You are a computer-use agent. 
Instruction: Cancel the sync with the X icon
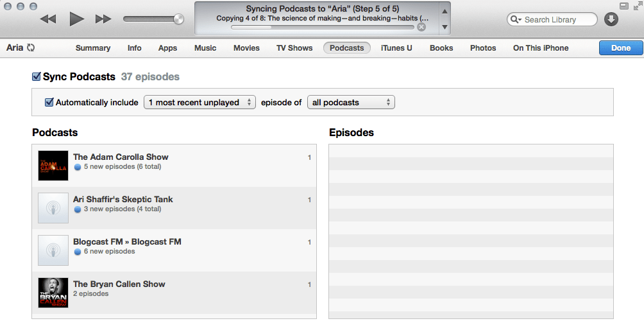coord(421,27)
